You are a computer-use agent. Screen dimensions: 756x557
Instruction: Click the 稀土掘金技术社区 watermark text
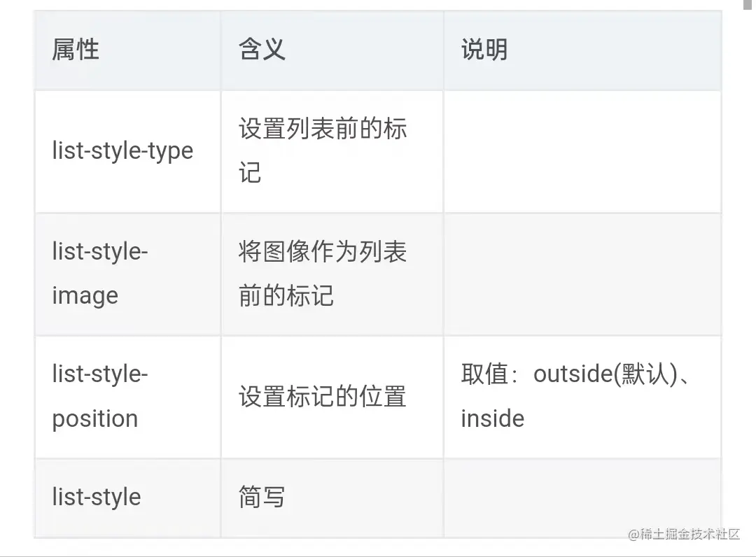coord(690,534)
